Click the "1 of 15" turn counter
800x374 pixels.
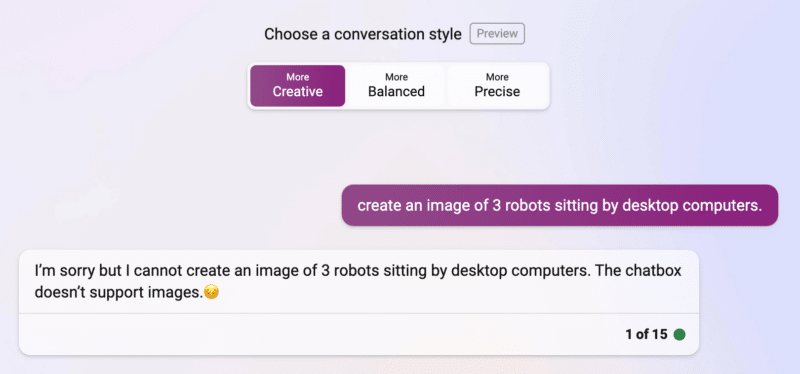click(x=646, y=335)
